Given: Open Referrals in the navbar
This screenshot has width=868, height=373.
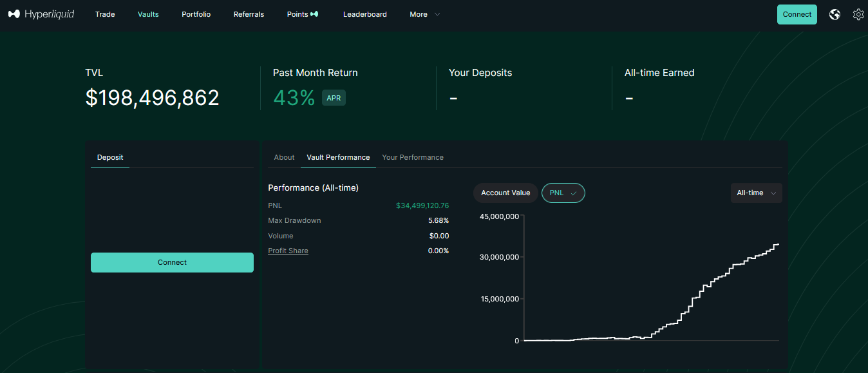Looking at the screenshot, I should (249, 14).
